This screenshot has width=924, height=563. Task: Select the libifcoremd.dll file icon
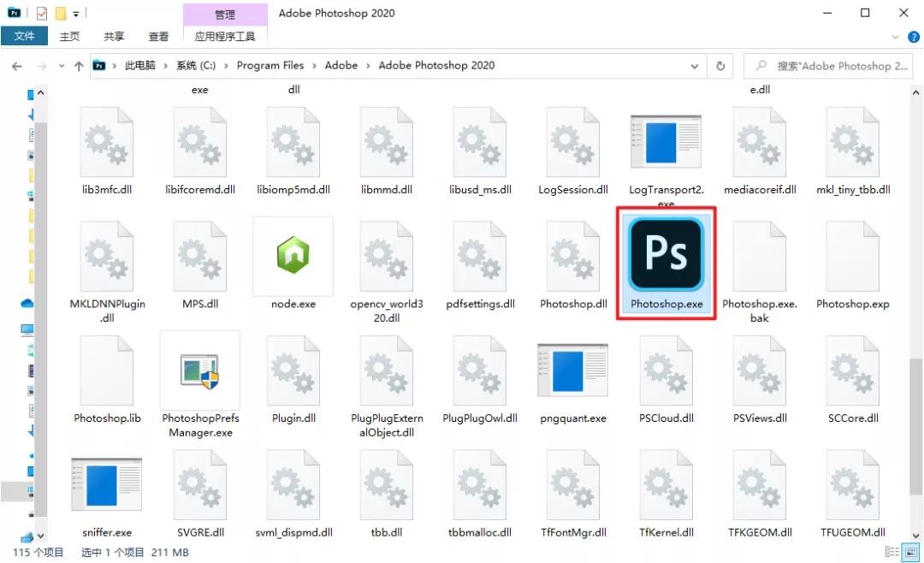[x=199, y=141]
